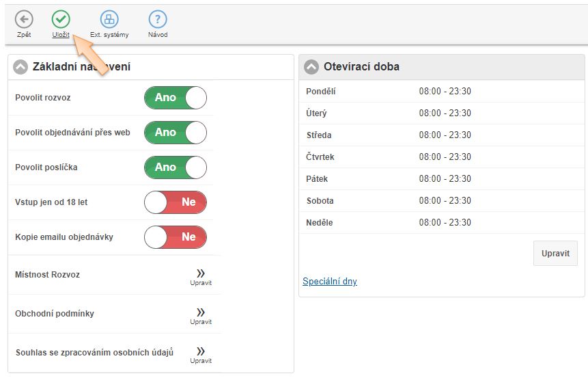Enable Kopie emailu objednávky switch
Image resolution: width=588 pixels, height=391 pixels.
(x=175, y=237)
